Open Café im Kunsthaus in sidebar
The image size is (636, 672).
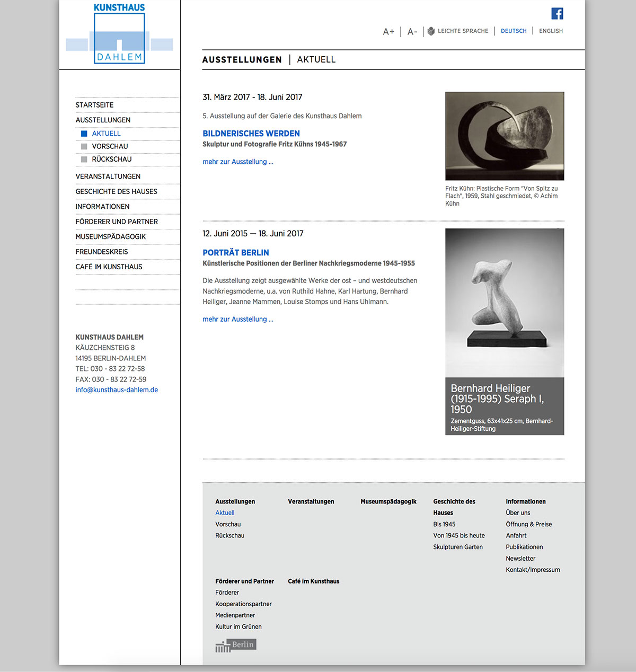click(x=109, y=267)
